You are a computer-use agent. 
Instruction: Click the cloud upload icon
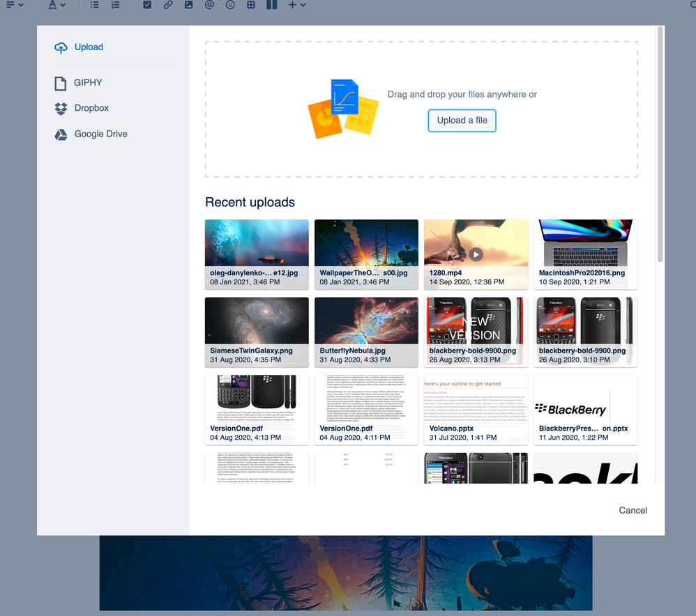click(61, 47)
